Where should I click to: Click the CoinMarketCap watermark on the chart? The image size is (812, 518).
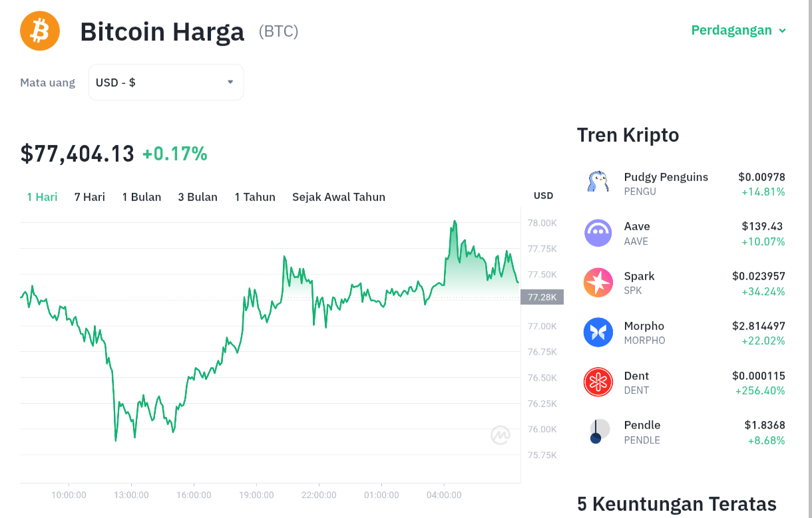[x=501, y=435]
